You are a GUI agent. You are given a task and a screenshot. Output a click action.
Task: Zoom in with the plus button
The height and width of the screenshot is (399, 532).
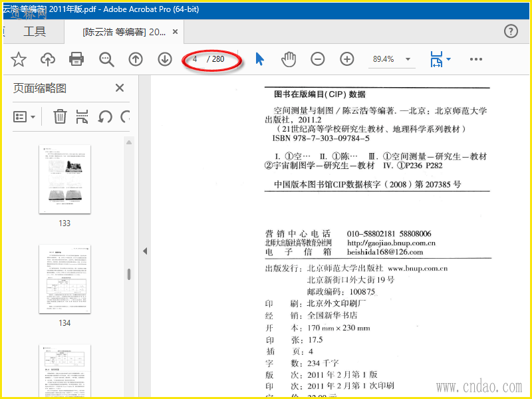tap(346, 59)
